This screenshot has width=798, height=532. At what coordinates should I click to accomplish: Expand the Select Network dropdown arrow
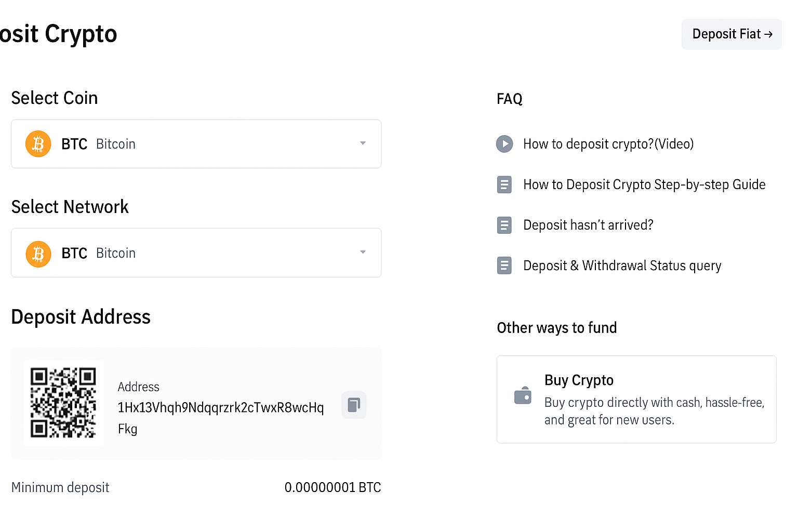(363, 252)
